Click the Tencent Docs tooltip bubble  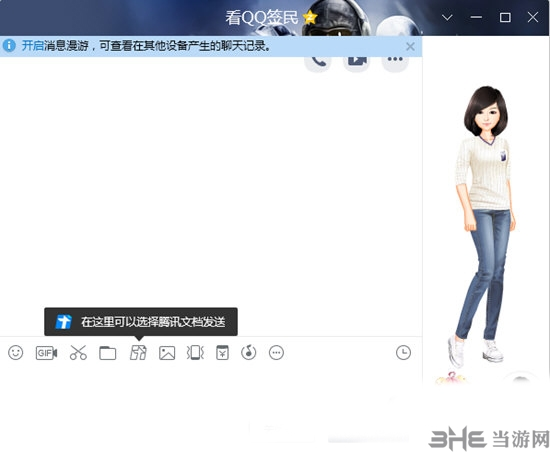tap(141, 322)
